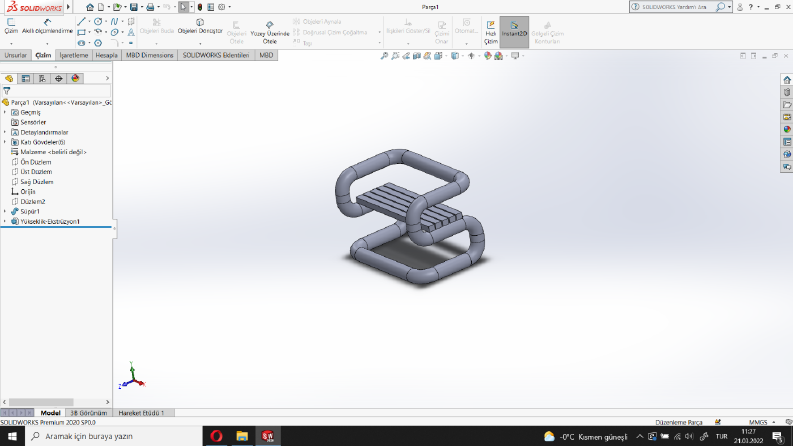Screen dimensions: 793x446
Task: Click the filter funnel icon in the tree
Action: (x=7, y=91)
